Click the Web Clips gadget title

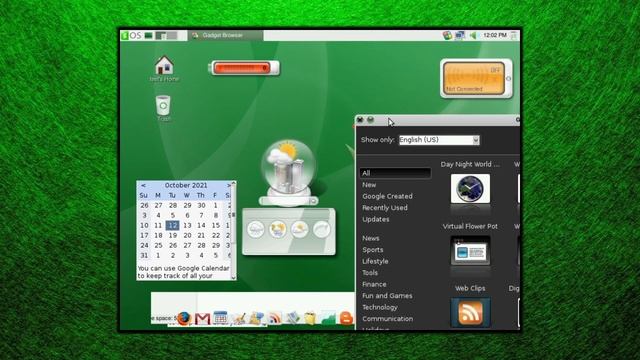click(470, 288)
